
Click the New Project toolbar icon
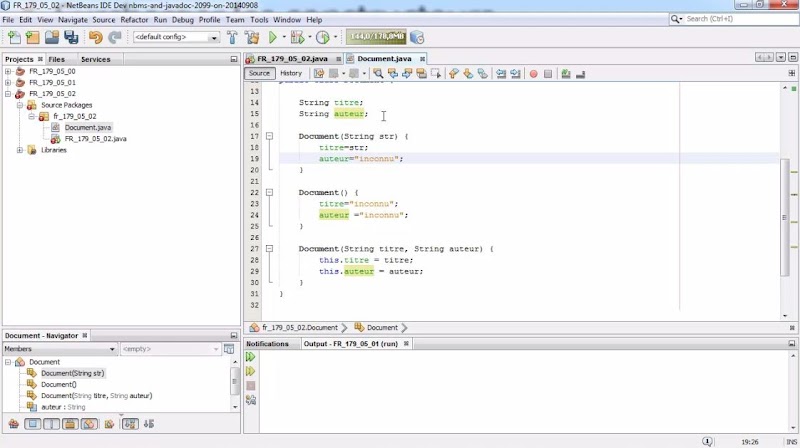click(x=33, y=37)
